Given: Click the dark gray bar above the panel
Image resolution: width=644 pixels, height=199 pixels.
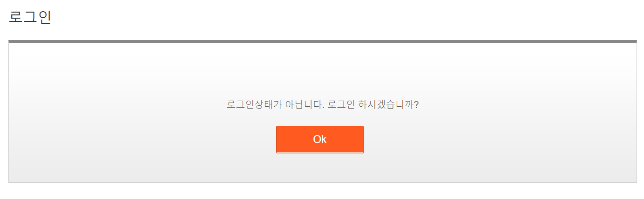Looking at the screenshot, I should (x=322, y=41).
